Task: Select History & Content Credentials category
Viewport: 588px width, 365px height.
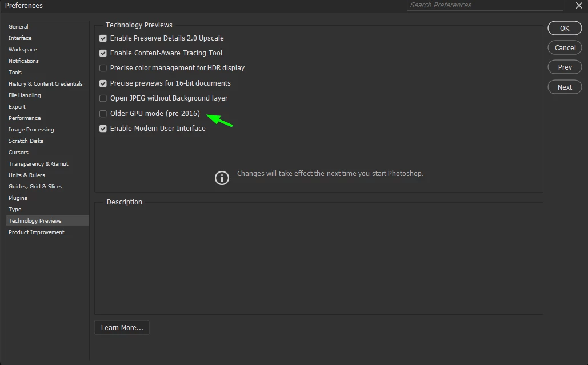Action: tap(47, 83)
